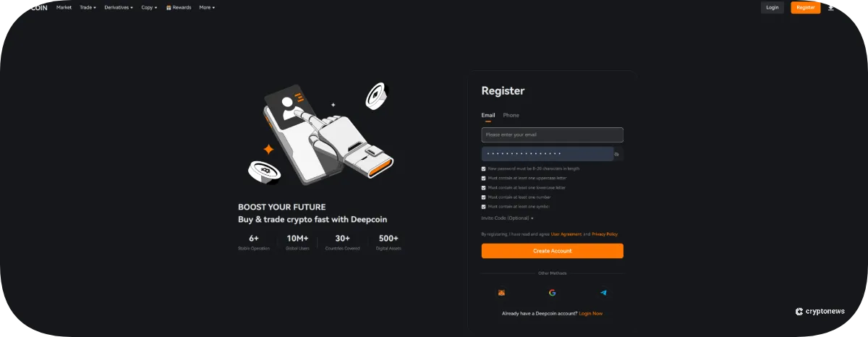Switch to the Phone registration tab

(x=511, y=115)
